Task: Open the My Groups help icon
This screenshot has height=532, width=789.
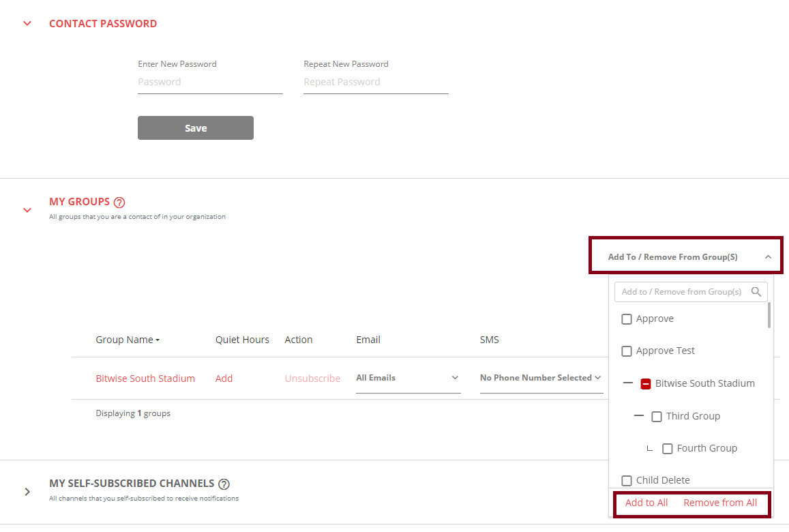Action: pos(119,203)
